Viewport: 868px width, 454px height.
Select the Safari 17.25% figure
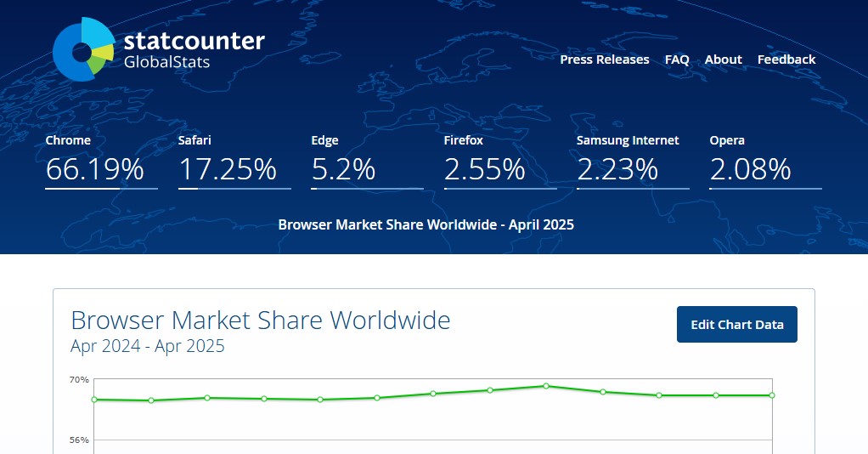[x=228, y=169]
